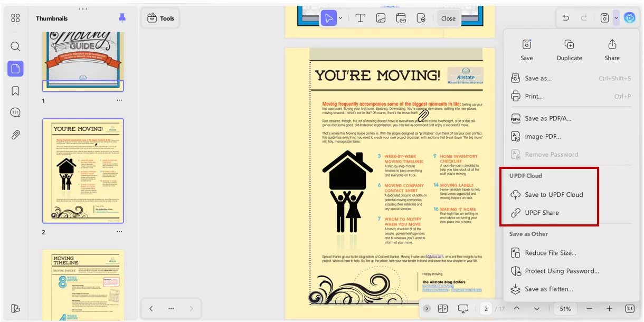
Task: Open the search panel in sidebar
Action: click(15, 46)
